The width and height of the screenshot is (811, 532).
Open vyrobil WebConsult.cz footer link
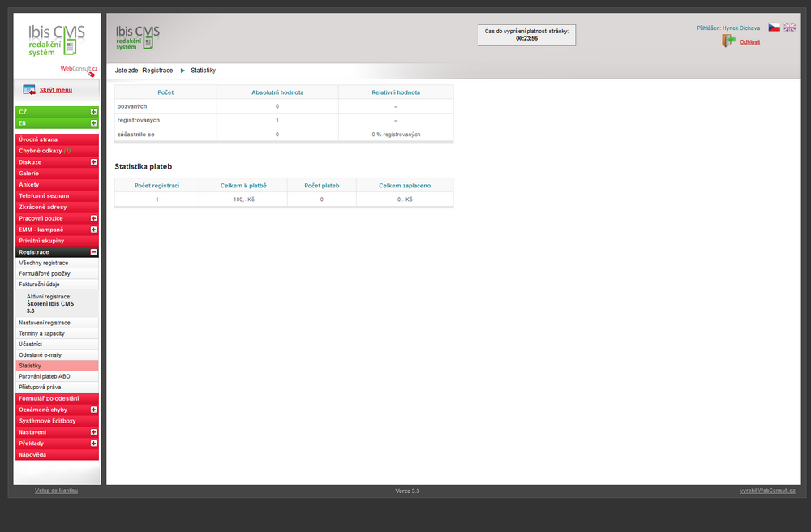[767, 491]
